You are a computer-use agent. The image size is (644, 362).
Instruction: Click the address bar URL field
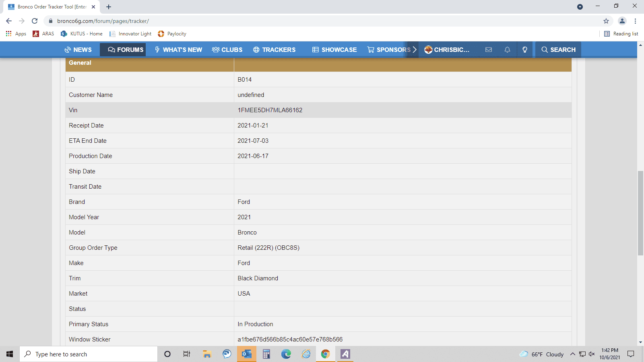[x=322, y=21]
